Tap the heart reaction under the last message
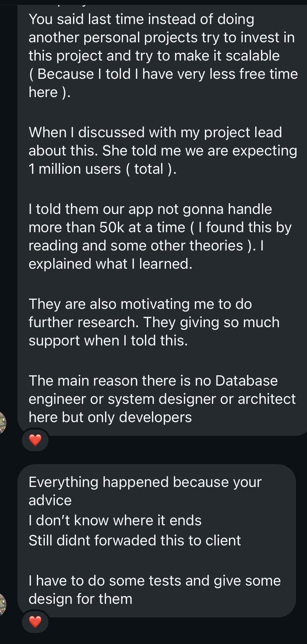Viewport: 307px width, 644px height. pos(35,621)
